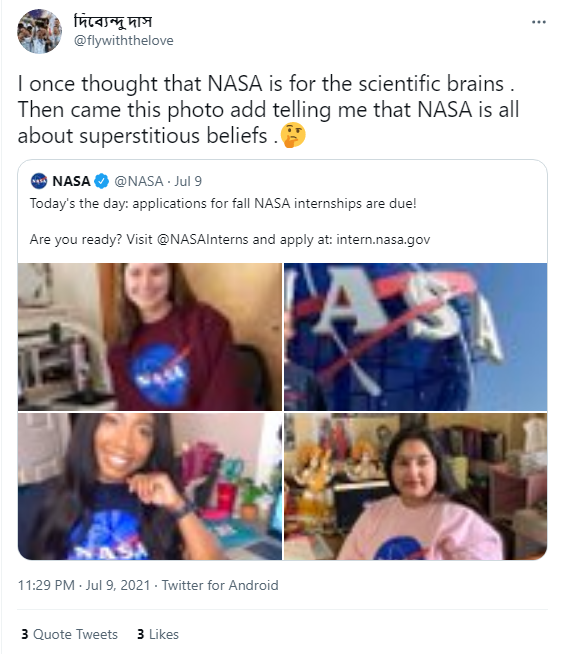
Task: Open the three-dot more options menu
Action: point(538,22)
